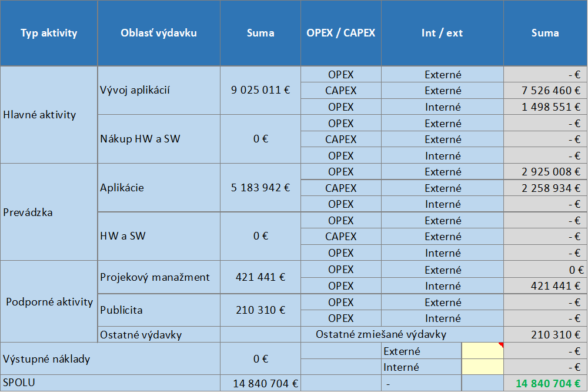
Task: Select the 'Typ aktivity' header cell
Action: [x=49, y=33]
